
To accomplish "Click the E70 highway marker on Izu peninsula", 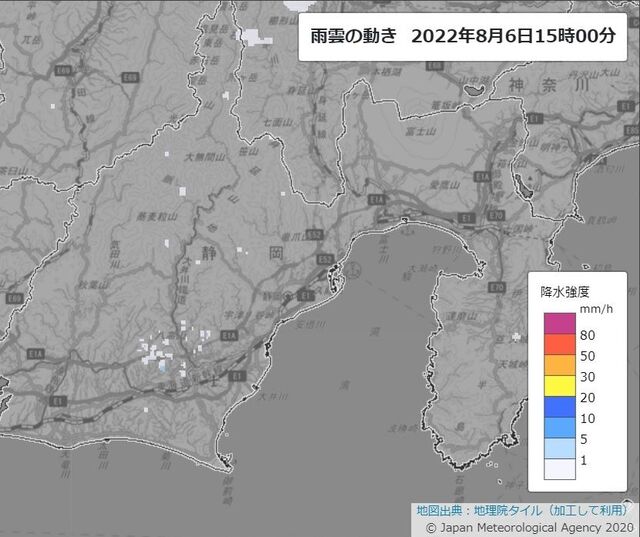I will (497, 288).
